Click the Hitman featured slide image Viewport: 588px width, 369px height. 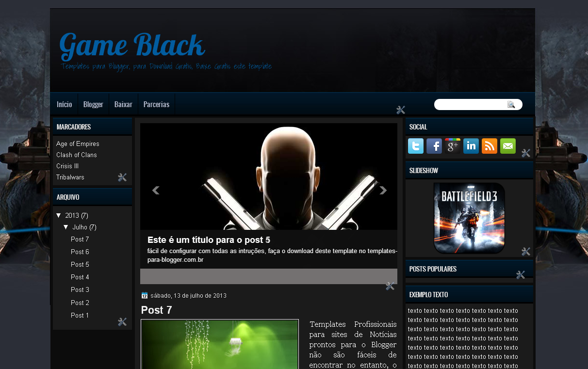tap(269, 176)
